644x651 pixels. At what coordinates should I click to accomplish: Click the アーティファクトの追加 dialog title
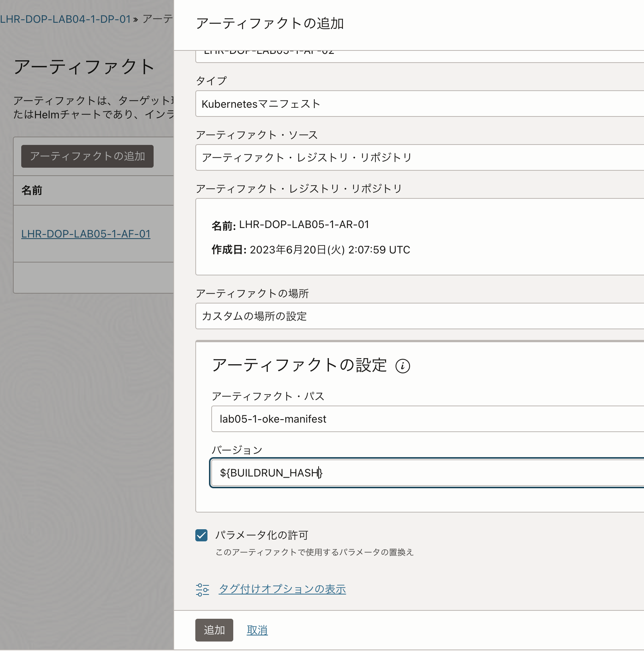pos(270,24)
